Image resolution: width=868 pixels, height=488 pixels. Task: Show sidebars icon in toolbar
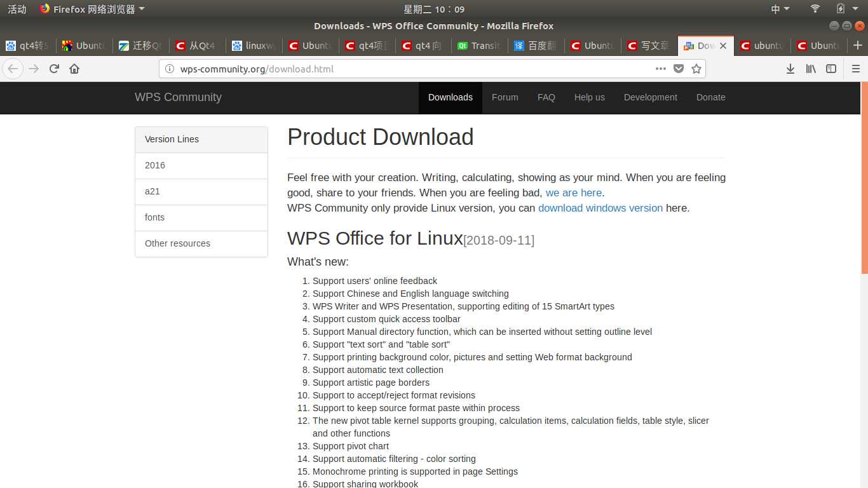[x=831, y=69]
